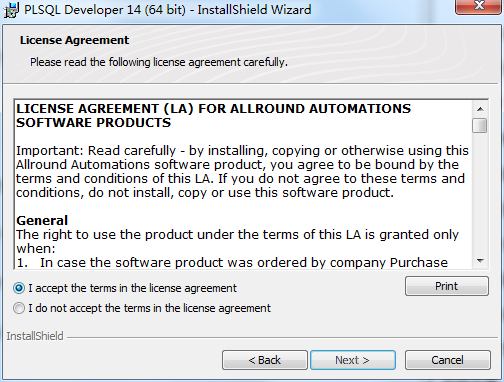Click numbered item 1 about company Purchase
This screenshot has height=382, width=504.
pyautogui.click(x=232, y=263)
